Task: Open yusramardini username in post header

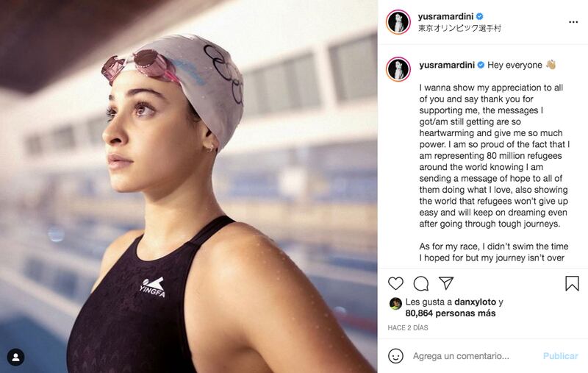Action: [x=445, y=16]
